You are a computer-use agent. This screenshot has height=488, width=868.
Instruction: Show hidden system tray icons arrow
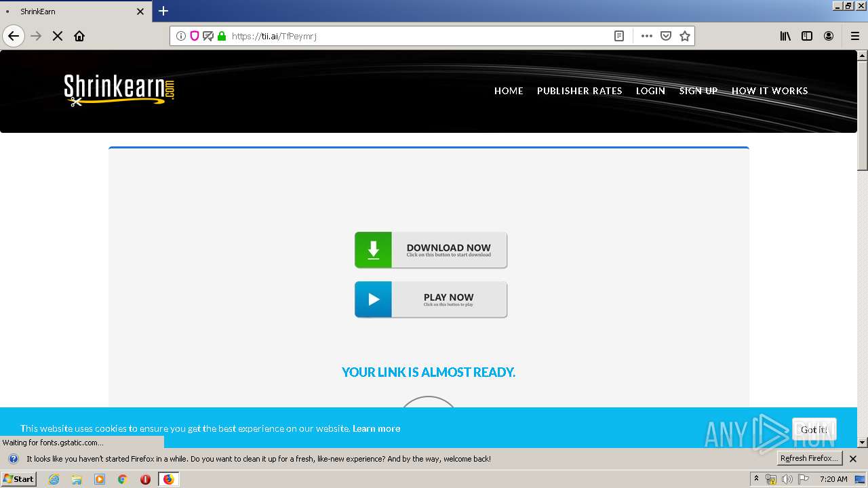(756, 479)
